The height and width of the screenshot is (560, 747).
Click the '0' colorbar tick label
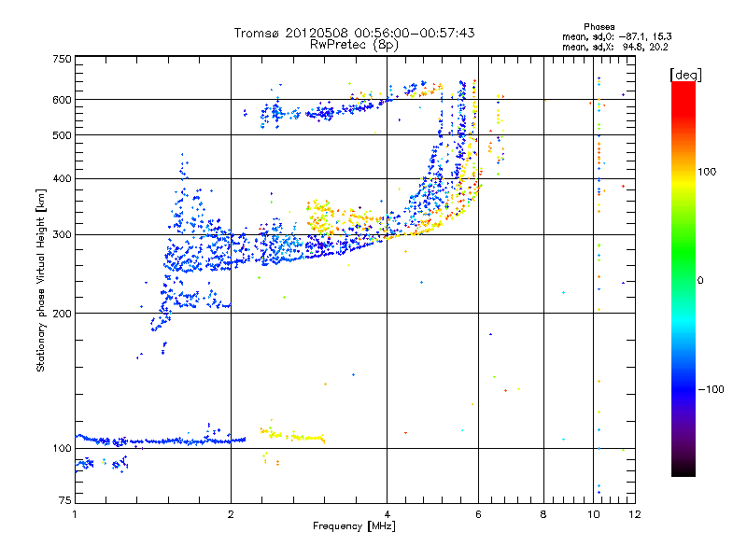[699, 281]
